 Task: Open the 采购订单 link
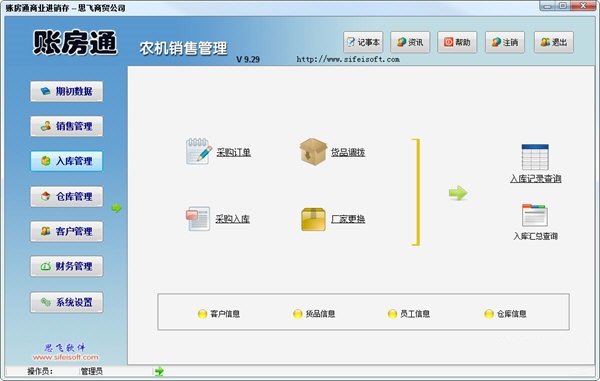pyautogui.click(x=233, y=152)
